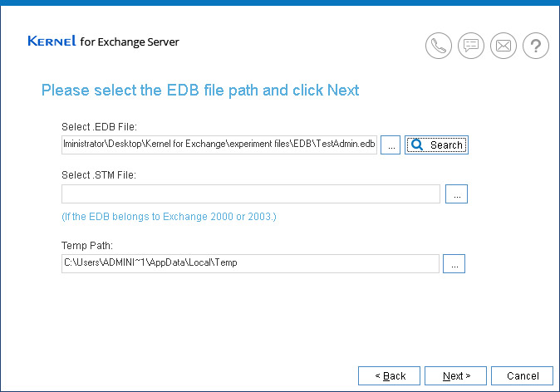The height and width of the screenshot is (392, 560).
Task: Click the 'Please select the EDB file path' heading
Action: (x=200, y=90)
